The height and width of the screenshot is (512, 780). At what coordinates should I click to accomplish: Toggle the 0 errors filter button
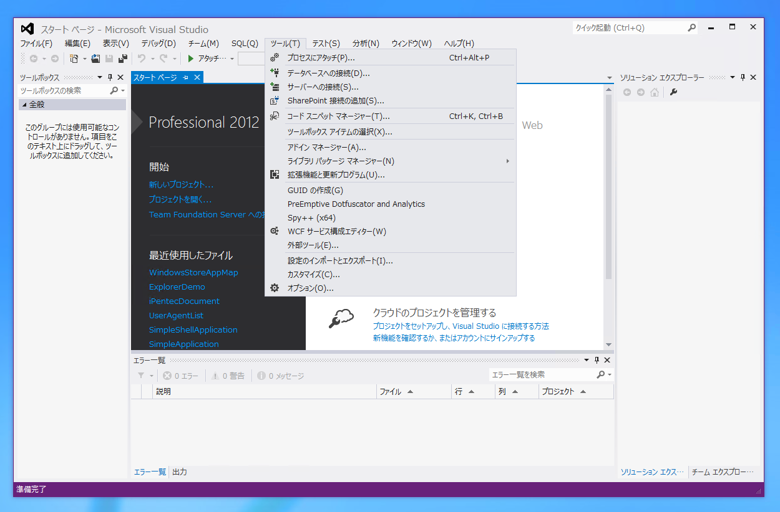click(181, 376)
